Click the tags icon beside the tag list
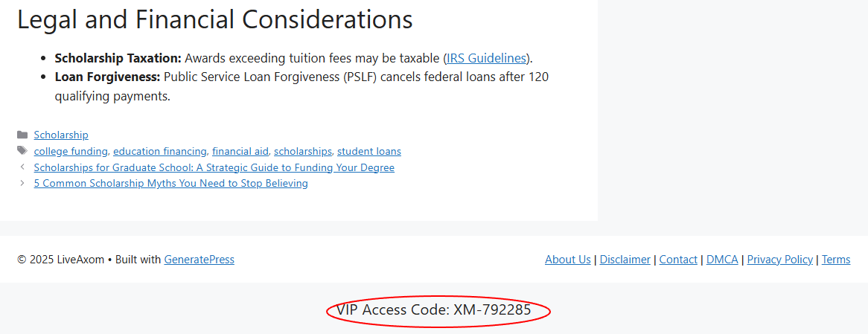 (x=23, y=151)
